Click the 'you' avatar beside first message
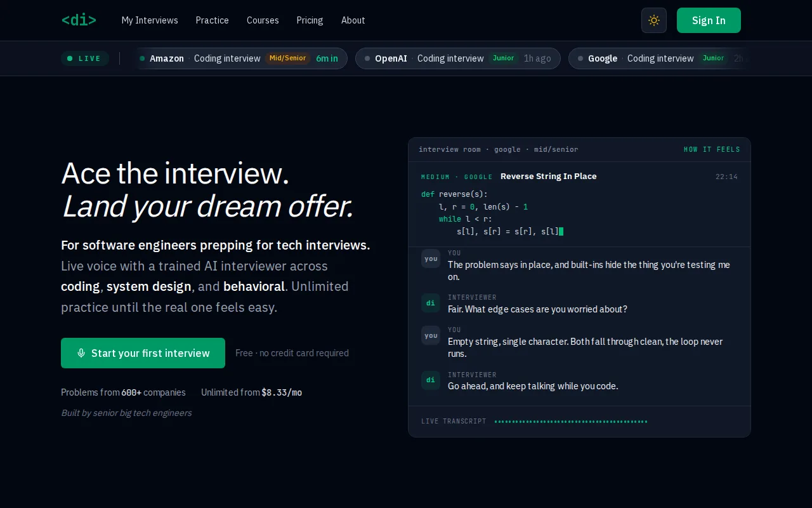 [431, 258]
